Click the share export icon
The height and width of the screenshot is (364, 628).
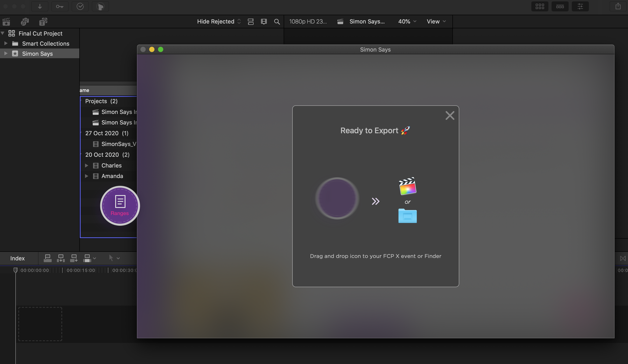click(x=618, y=6)
